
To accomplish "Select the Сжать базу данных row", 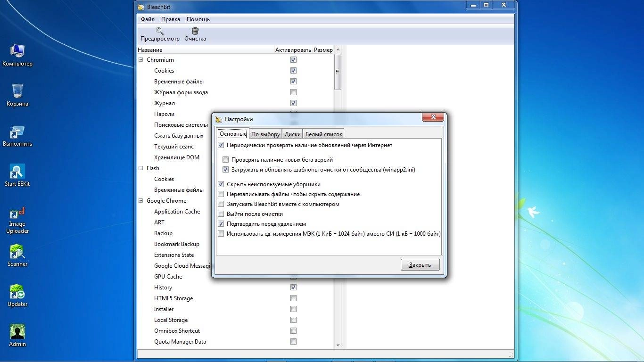I will point(179,136).
